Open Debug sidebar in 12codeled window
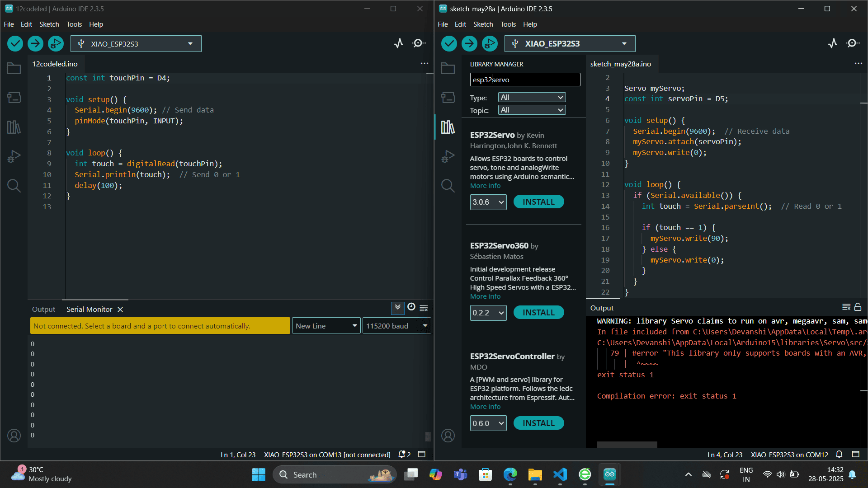Image resolution: width=868 pixels, height=488 pixels. click(x=14, y=156)
